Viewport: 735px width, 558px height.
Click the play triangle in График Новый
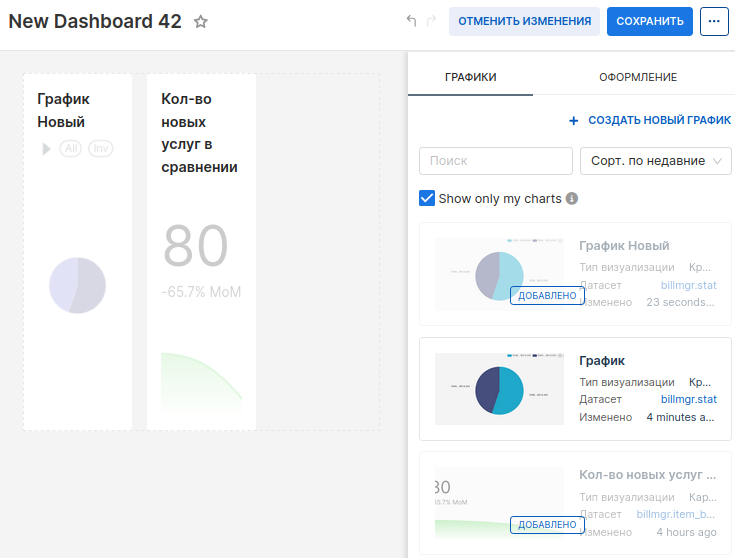tap(46, 148)
